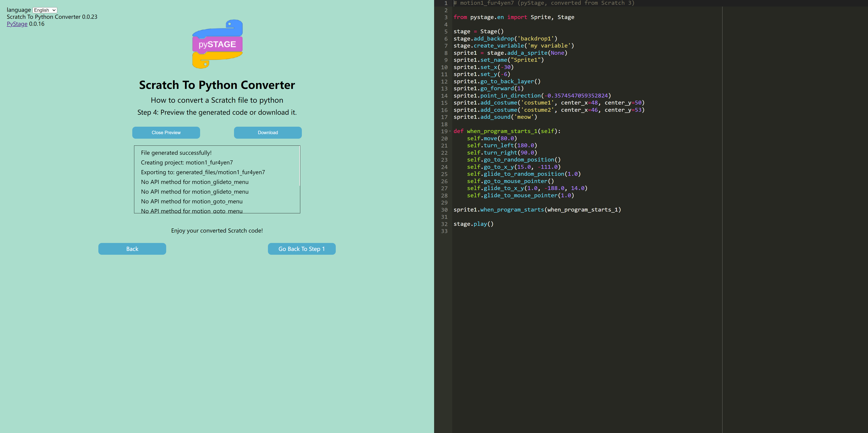868x433 pixels.
Task: Click code line adding 'costume2'
Action: click(549, 110)
